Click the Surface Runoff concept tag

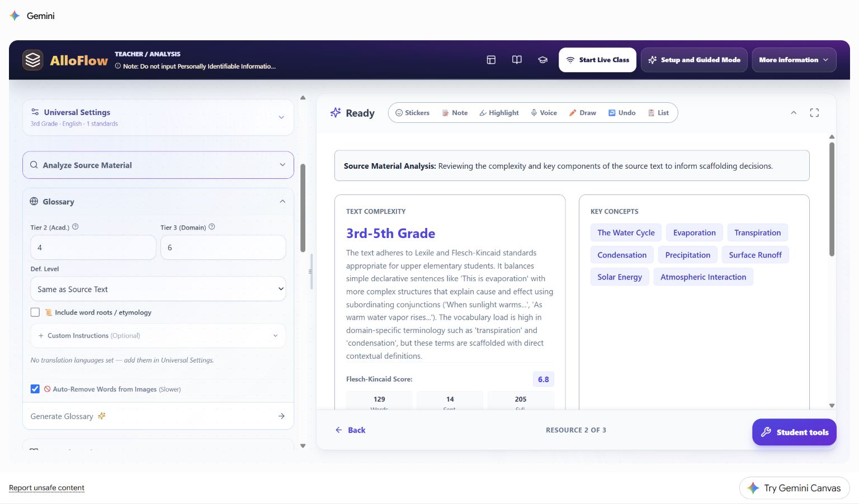click(x=755, y=255)
